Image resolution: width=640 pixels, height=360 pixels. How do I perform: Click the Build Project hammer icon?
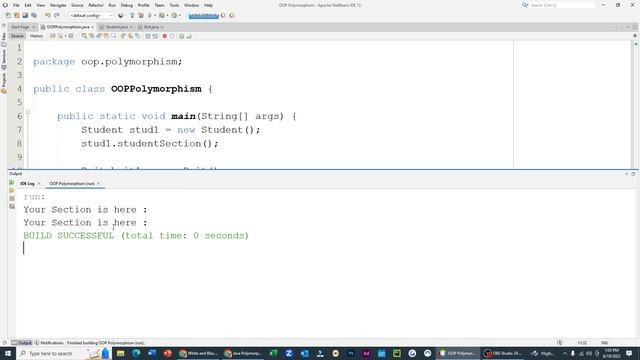click(x=132, y=16)
